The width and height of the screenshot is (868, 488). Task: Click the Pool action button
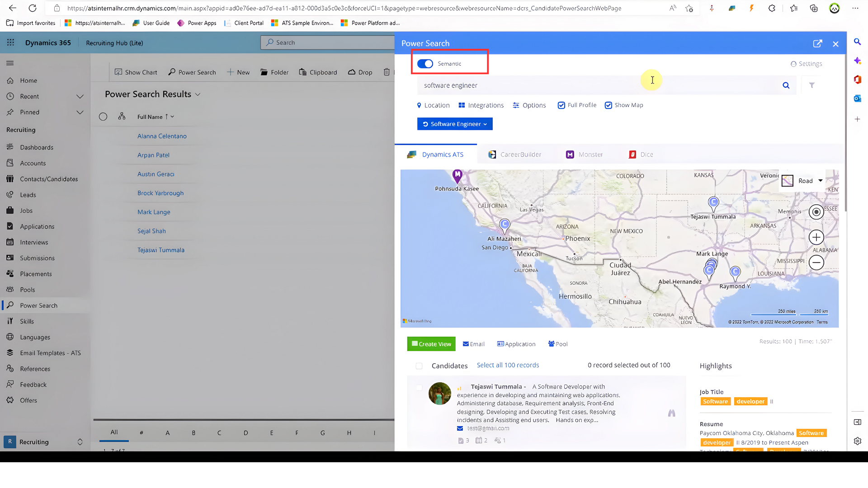[558, 344]
